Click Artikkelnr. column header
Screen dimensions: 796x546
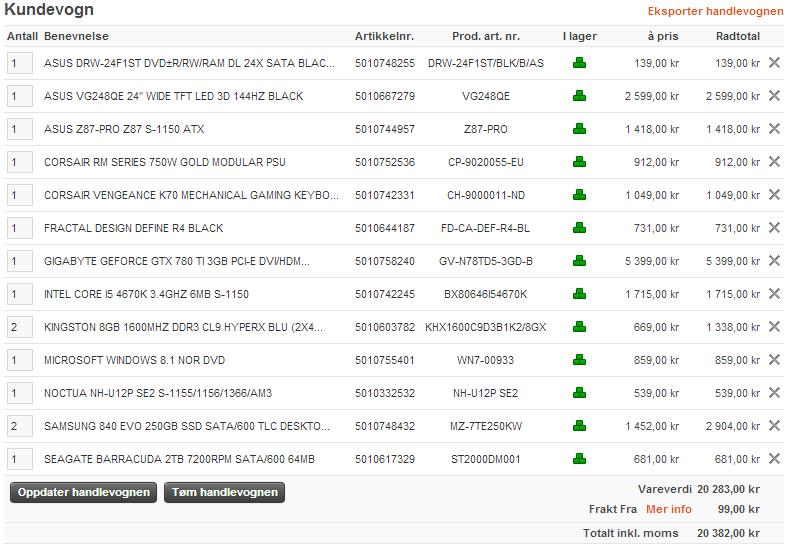click(384, 36)
